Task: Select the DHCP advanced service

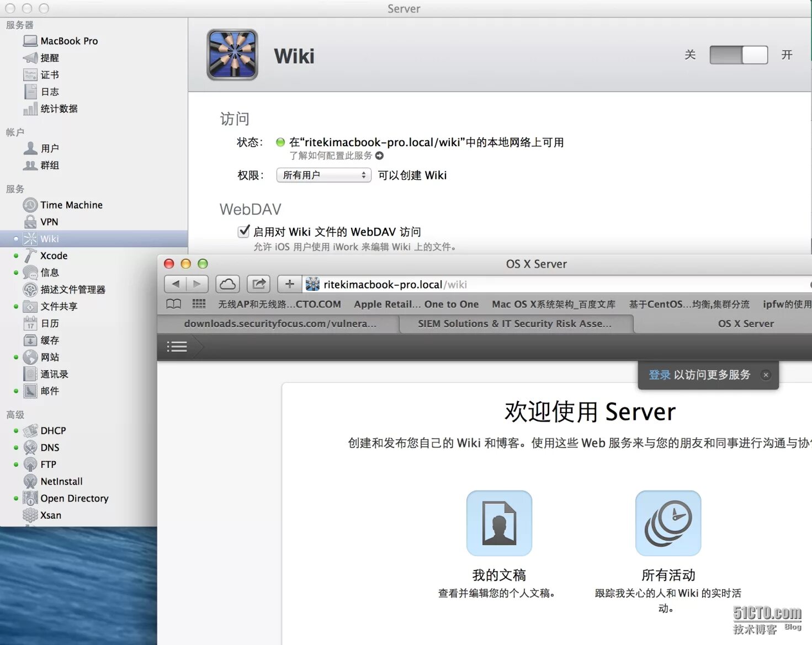Action: point(45,430)
